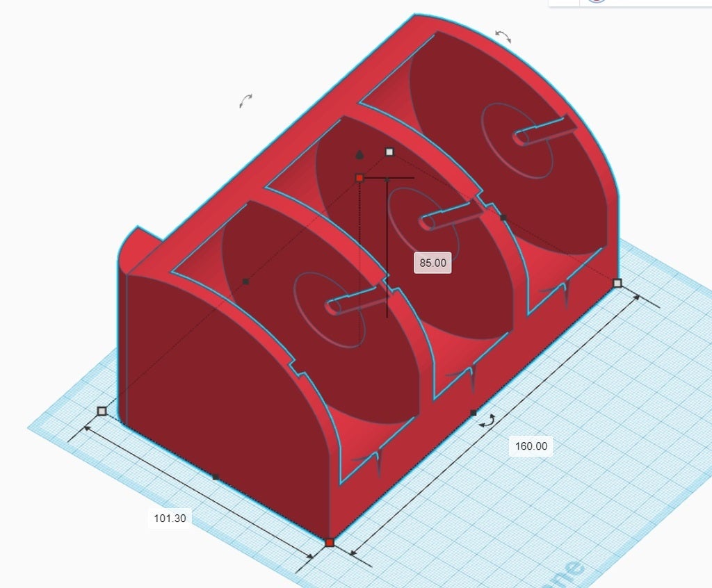
Task: Select the red handle at the 85.00 height line top
Action: point(359,178)
